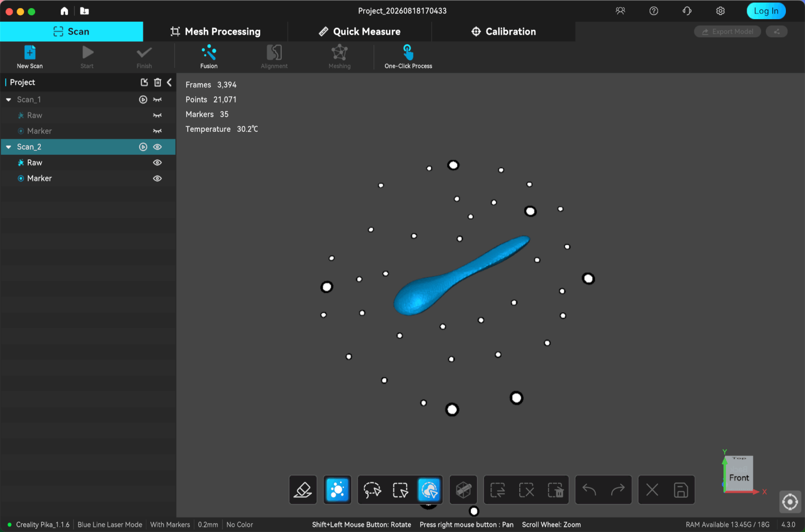This screenshot has width=805, height=532.
Task: Export project icon in Project panel header
Action: 144,82
